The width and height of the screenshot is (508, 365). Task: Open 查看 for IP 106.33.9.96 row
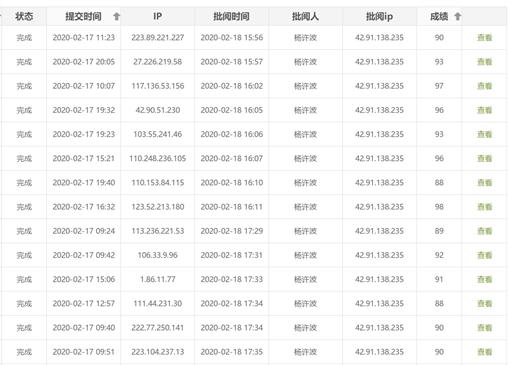(484, 255)
